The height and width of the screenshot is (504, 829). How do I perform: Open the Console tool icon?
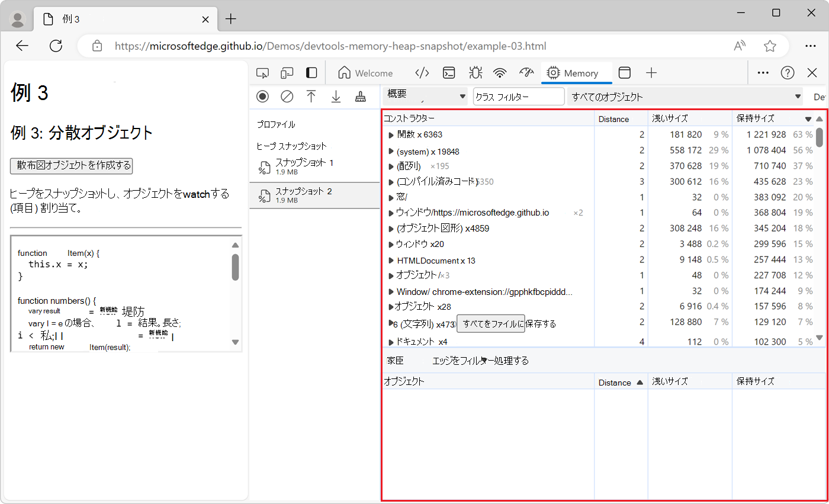(x=449, y=73)
